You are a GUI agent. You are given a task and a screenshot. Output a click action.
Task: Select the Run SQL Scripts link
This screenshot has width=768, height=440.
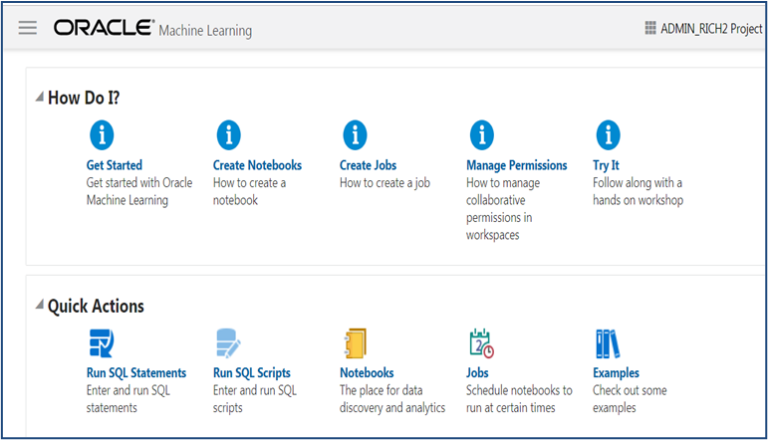(252, 373)
